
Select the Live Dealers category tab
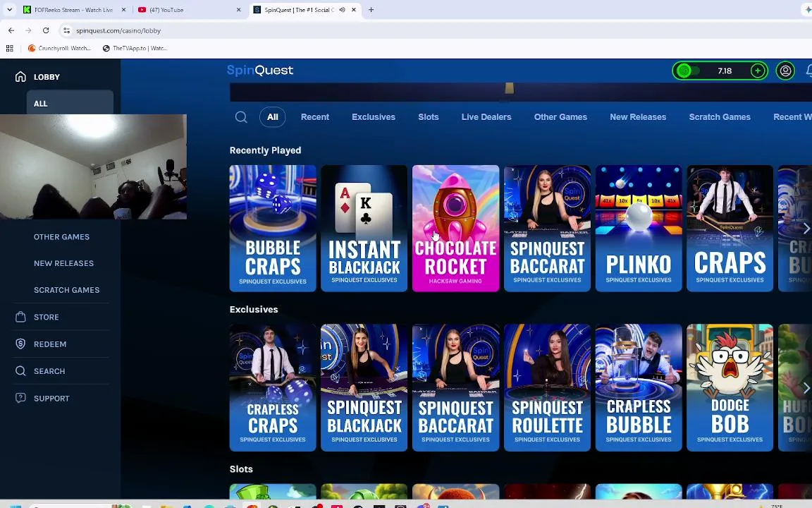tap(486, 117)
